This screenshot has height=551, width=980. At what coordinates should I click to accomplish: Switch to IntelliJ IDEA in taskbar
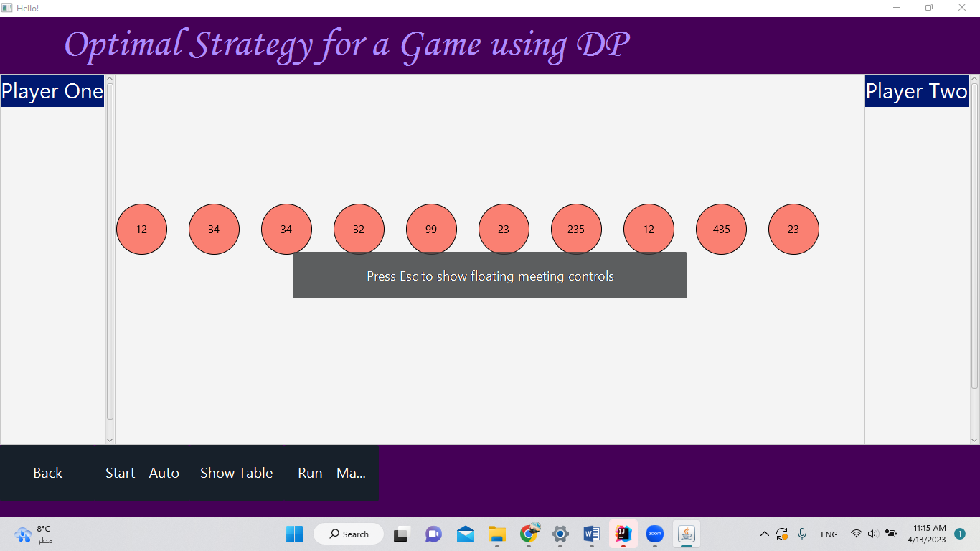(623, 534)
